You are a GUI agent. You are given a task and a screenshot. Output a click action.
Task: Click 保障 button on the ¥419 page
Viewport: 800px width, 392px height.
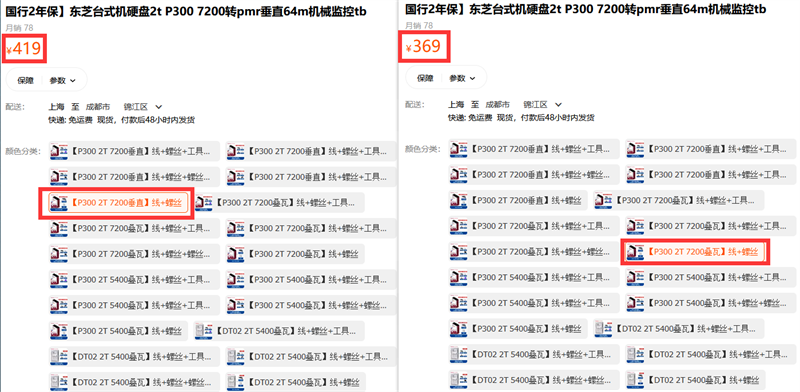click(26, 80)
